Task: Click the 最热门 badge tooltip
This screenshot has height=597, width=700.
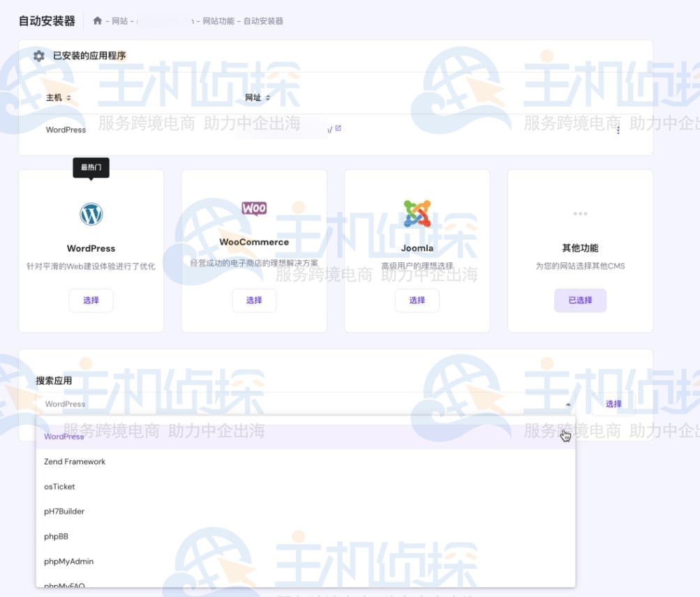Action: click(91, 167)
